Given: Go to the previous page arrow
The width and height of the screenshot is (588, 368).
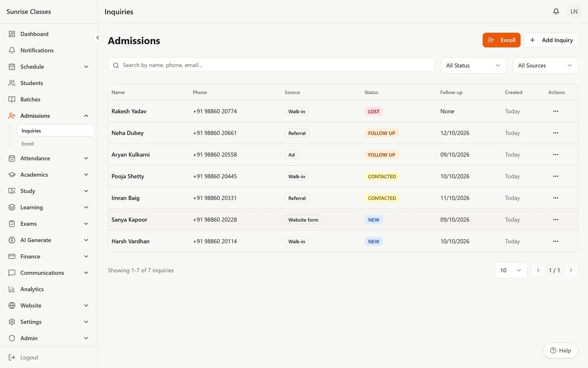Looking at the screenshot, I should [538, 270].
